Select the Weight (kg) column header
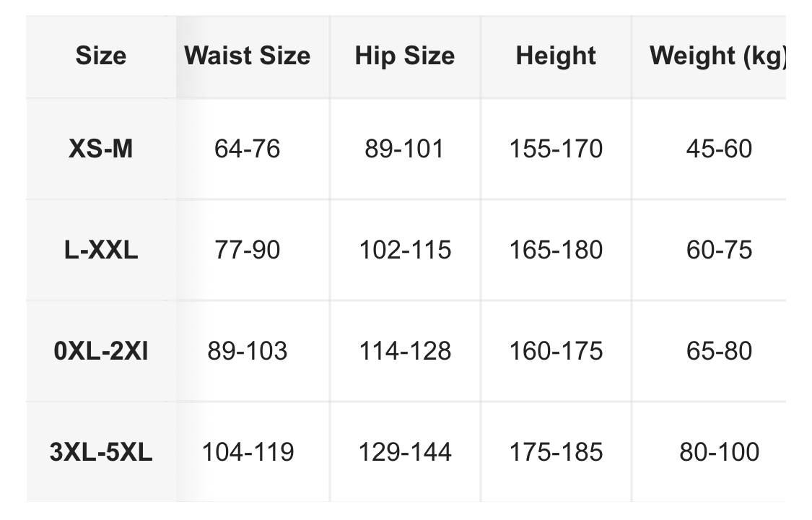The height and width of the screenshot is (520, 812). (x=716, y=56)
